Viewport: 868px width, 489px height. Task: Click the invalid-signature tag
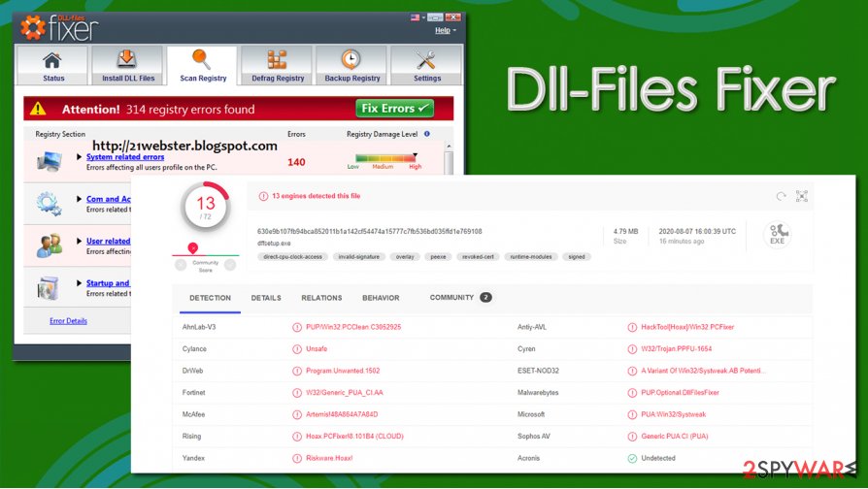pos(358,257)
